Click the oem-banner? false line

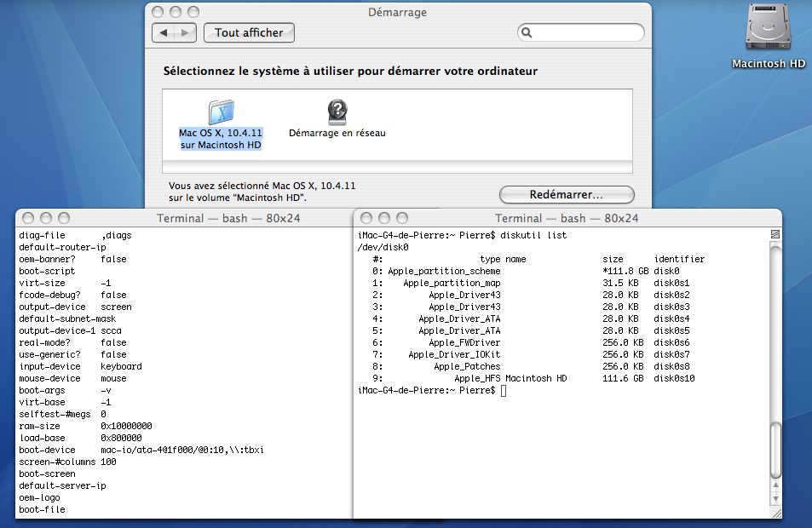[x=72, y=259]
